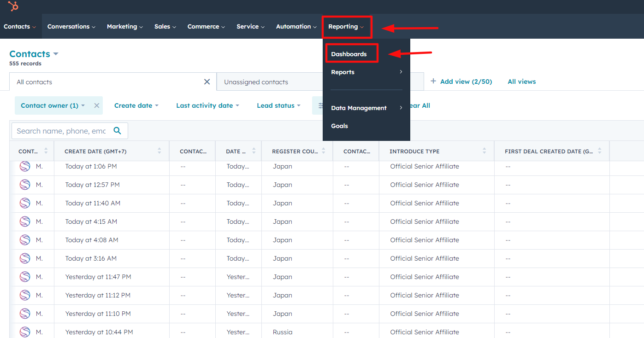Open the All views link
Screen dimensions: 644x338
click(x=521, y=82)
